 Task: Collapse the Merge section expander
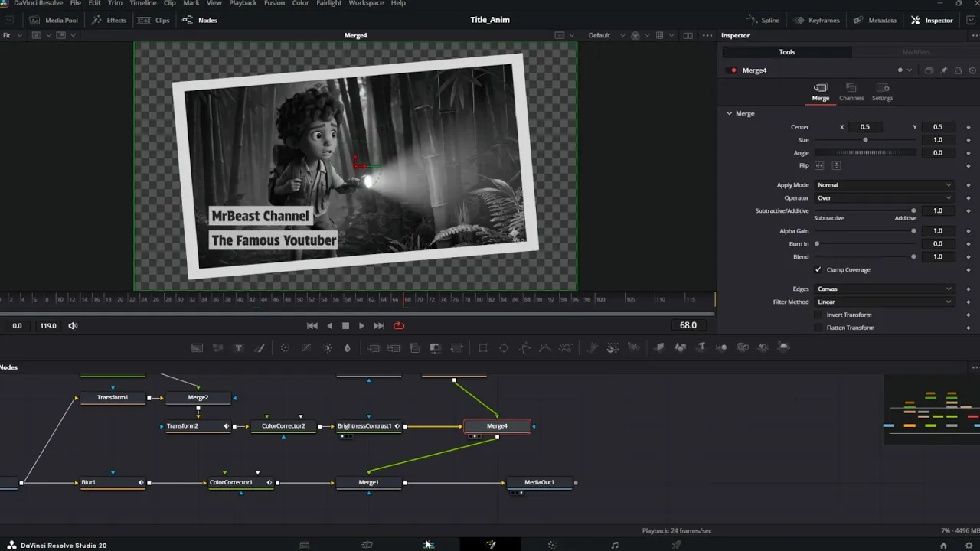730,113
